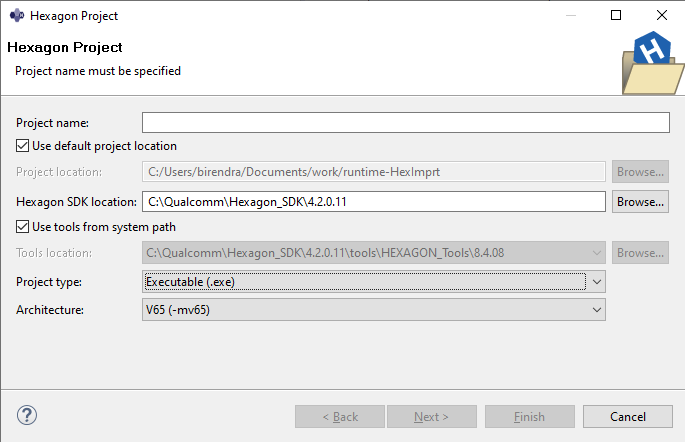Screen dimensions: 685x442
Task: Click the Browse button beside Tools location
Action: coord(640,252)
